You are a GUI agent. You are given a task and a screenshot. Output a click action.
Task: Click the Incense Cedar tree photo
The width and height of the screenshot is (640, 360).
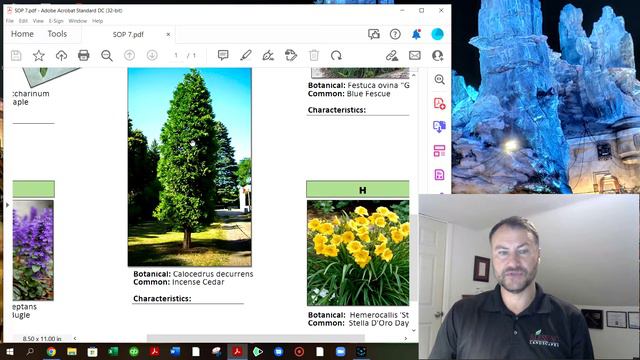click(x=190, y=167)
